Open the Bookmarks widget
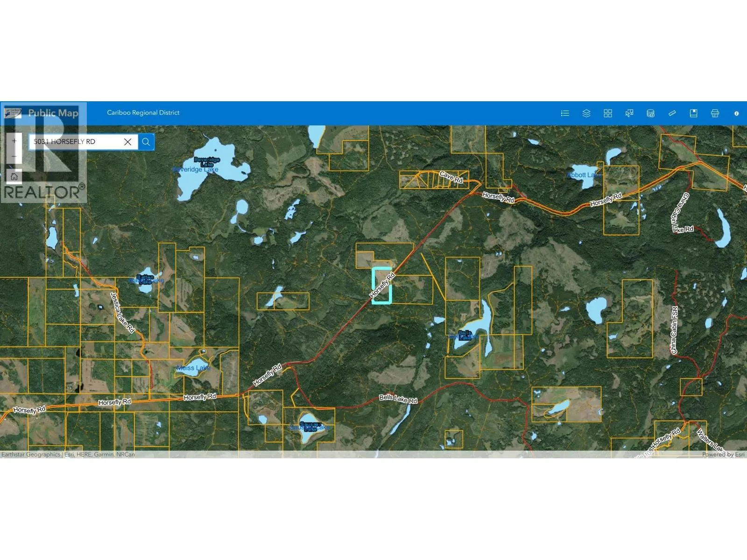 [x=693, y=113]
